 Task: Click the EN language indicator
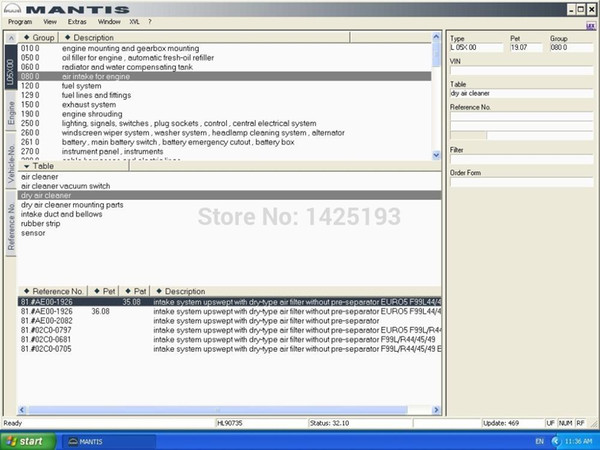pyautogui.click(x=540, y=442)
